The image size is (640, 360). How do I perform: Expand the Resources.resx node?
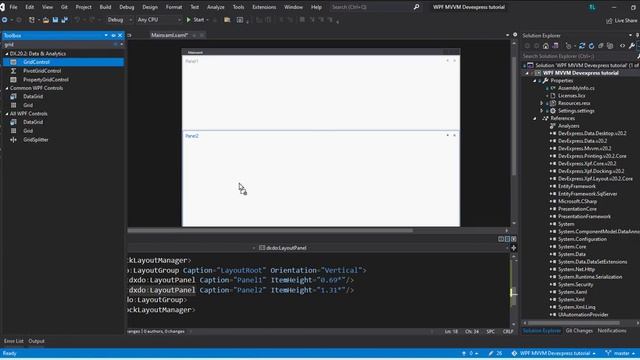[542, 103]
